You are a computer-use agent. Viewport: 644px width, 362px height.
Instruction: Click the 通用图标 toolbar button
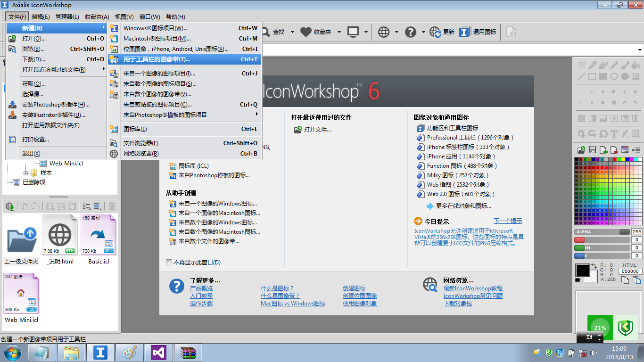click(x=478, y=32)
